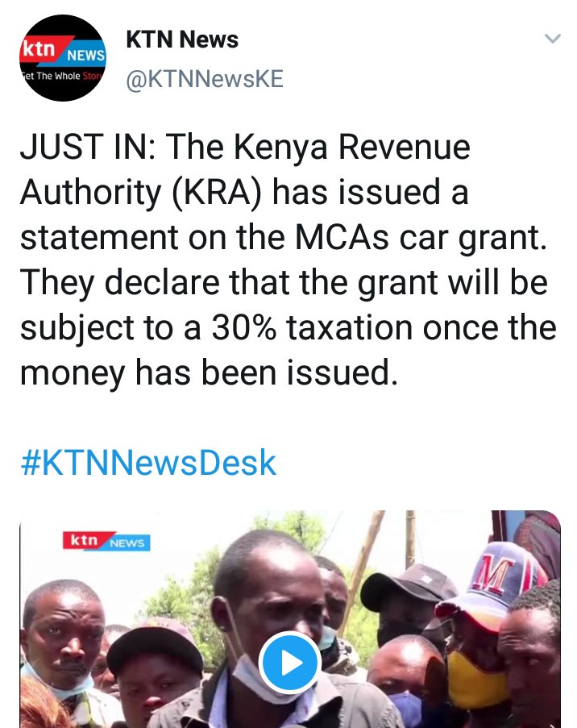Open the KTN News profile avatar
577x728 pixels.
[x=63, y=58]
